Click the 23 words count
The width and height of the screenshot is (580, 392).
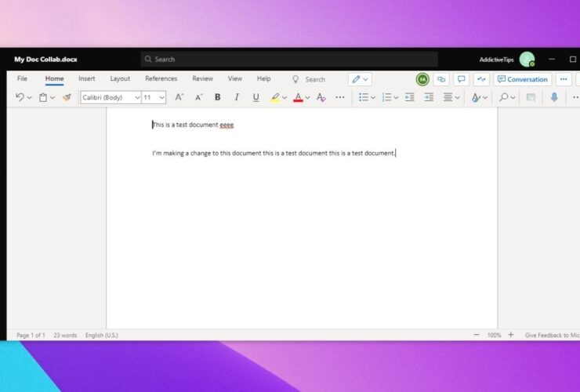pyautogui.click(x=65, y=336)
